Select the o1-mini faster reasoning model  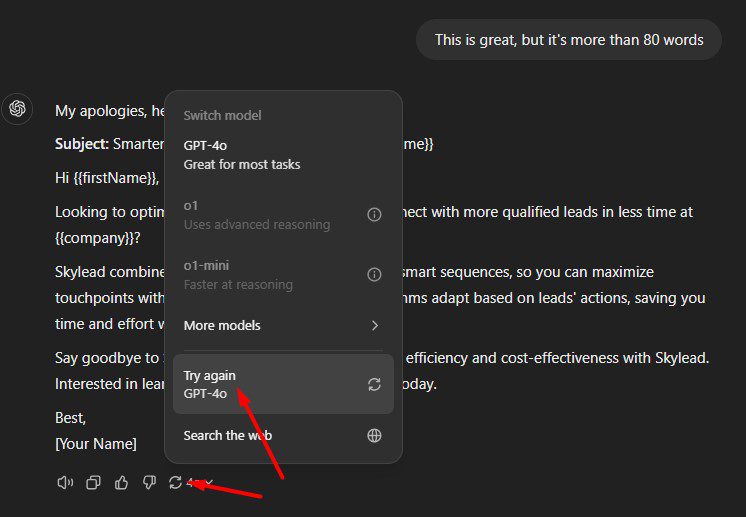(x=283, y=275)
